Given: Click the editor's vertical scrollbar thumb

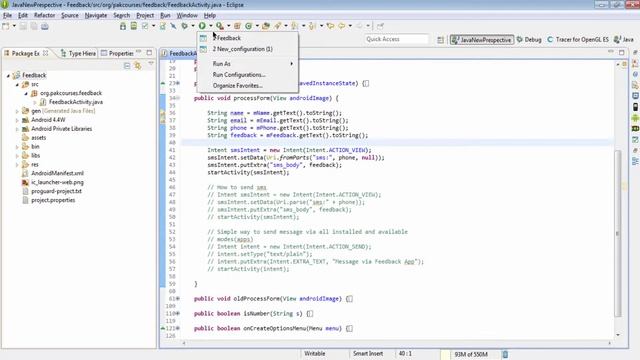Looking at the screenshot, I should pos(618,233).
